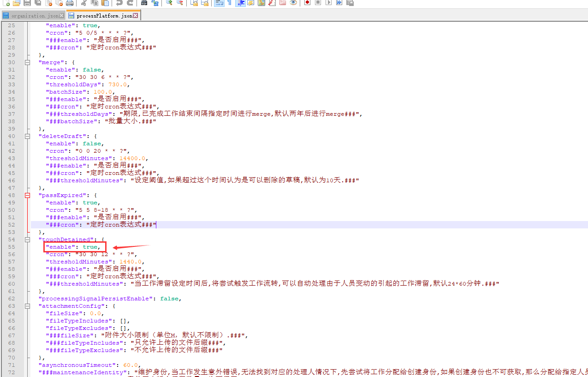The image size is (588, 377).
Task: Click the Cut scissors icon
Action: click(83, 3)
